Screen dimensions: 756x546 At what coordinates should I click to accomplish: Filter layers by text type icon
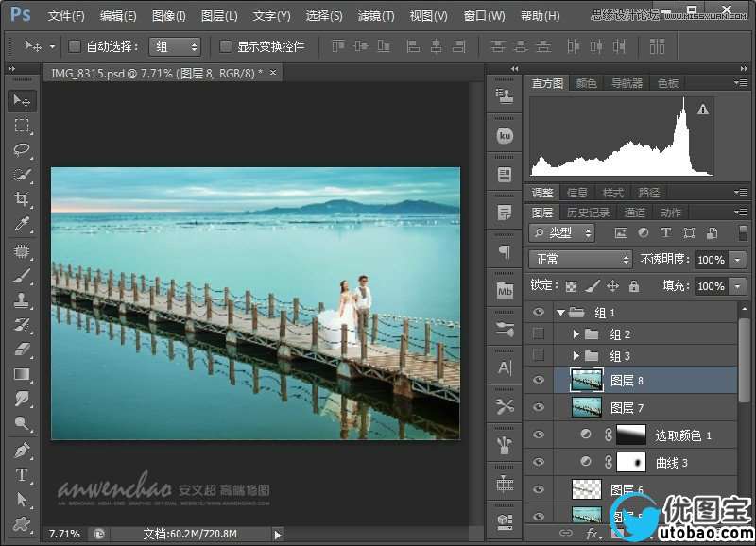666,233
